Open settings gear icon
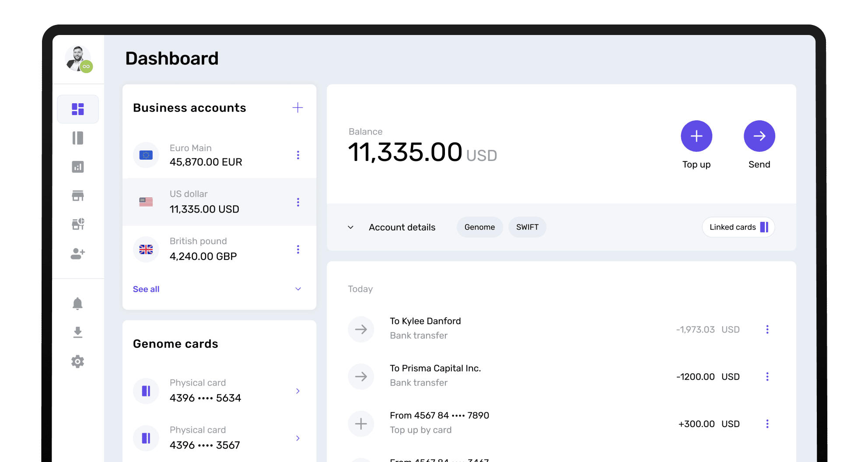Image resolution: width=868 pixels, height=462 pixels. tap(77, 361)
